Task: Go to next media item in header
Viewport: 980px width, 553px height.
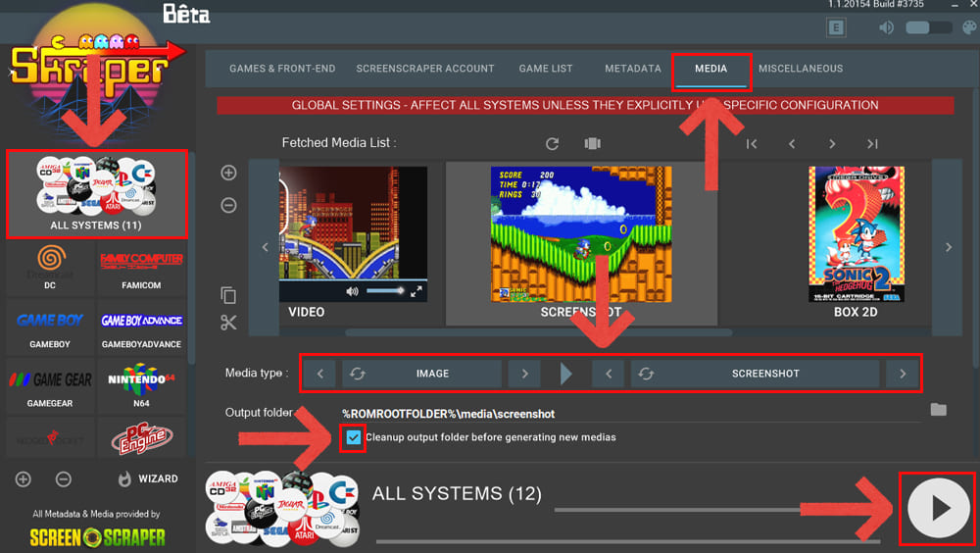Action: point(832,144)
